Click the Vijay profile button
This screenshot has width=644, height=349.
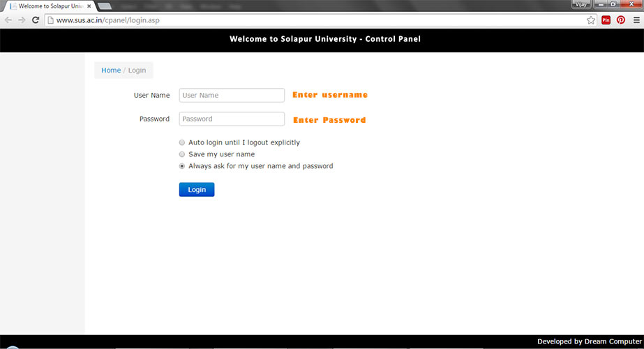click(581, 4)
